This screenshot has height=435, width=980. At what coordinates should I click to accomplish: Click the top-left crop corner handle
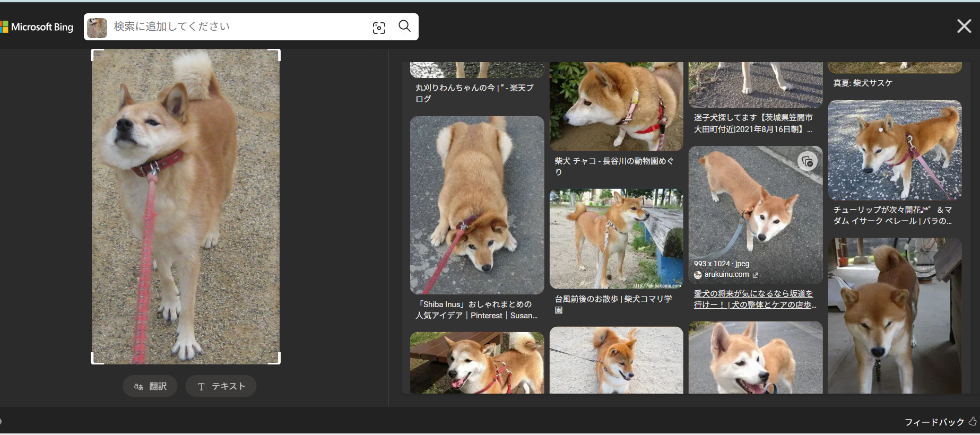[94, 53]
